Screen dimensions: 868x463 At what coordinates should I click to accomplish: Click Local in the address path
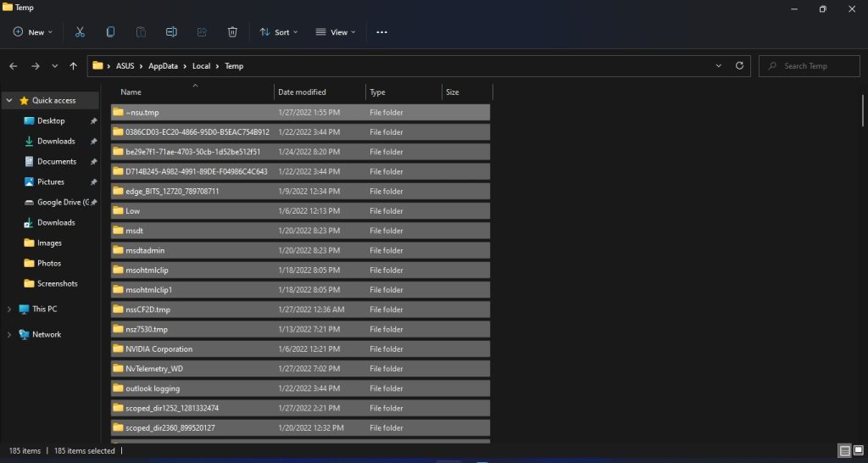(x=201, y=66)
